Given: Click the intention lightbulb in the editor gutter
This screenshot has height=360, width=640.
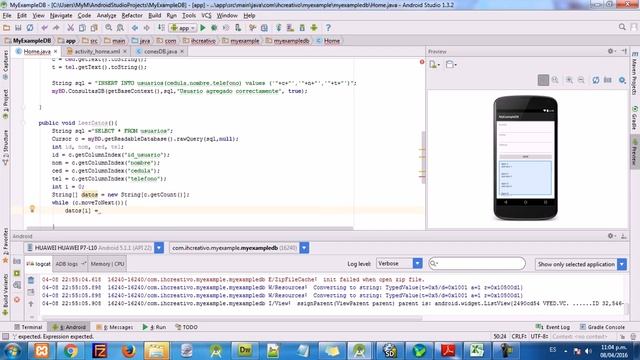Looking at the screenshot, I should click(x=32, y=209).
